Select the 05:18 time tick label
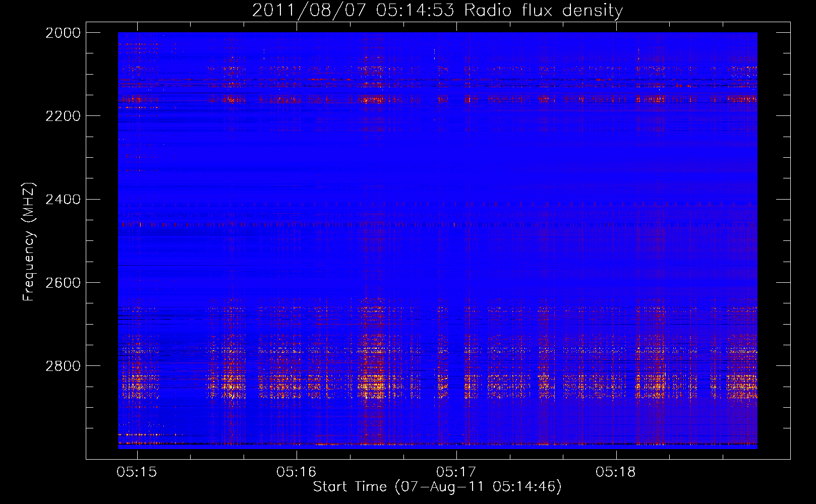 click(x=616, y=472)
